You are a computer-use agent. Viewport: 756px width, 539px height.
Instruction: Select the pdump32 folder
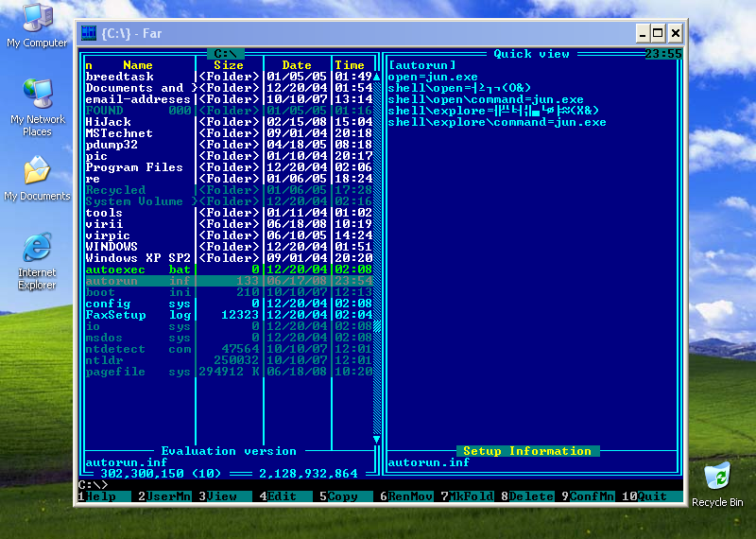click(x=229, y=145)
